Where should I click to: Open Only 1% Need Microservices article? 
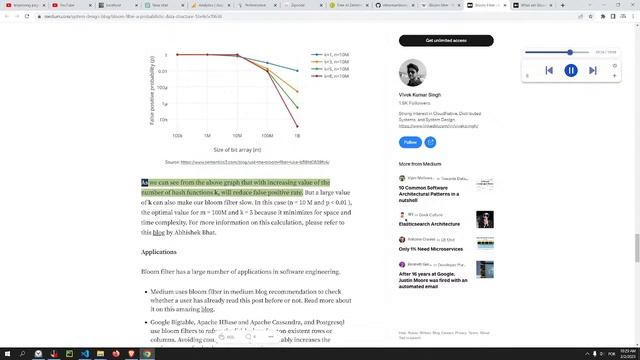point(431,249)
